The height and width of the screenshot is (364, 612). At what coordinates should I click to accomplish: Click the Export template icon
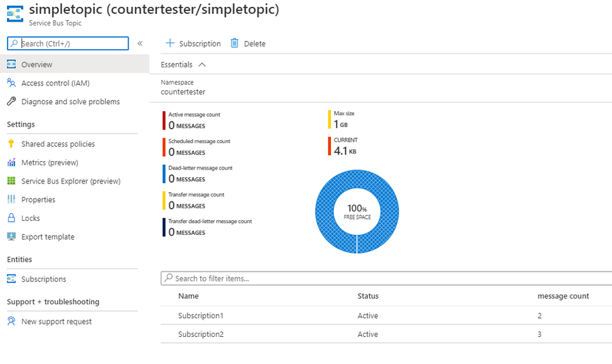coord(11,237)
